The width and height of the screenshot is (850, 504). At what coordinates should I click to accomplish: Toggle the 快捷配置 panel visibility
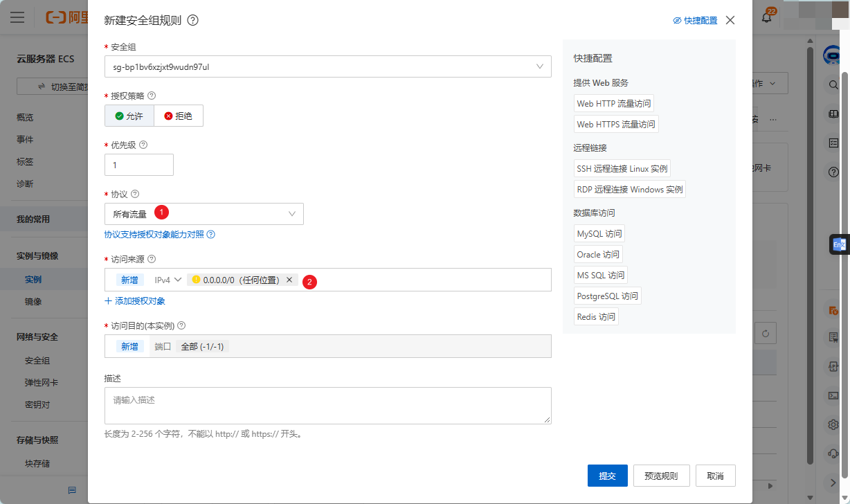(x=695, y=21)
